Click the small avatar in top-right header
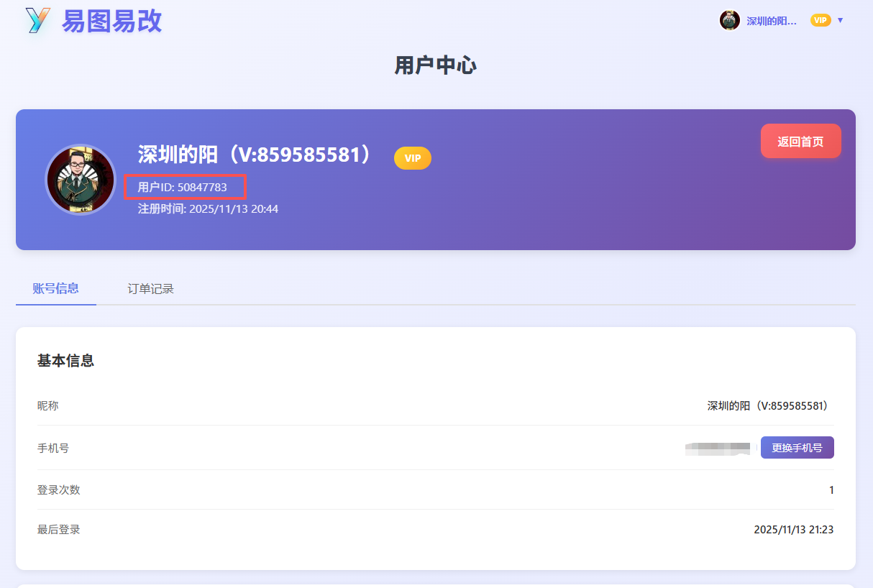 (729, 20)
